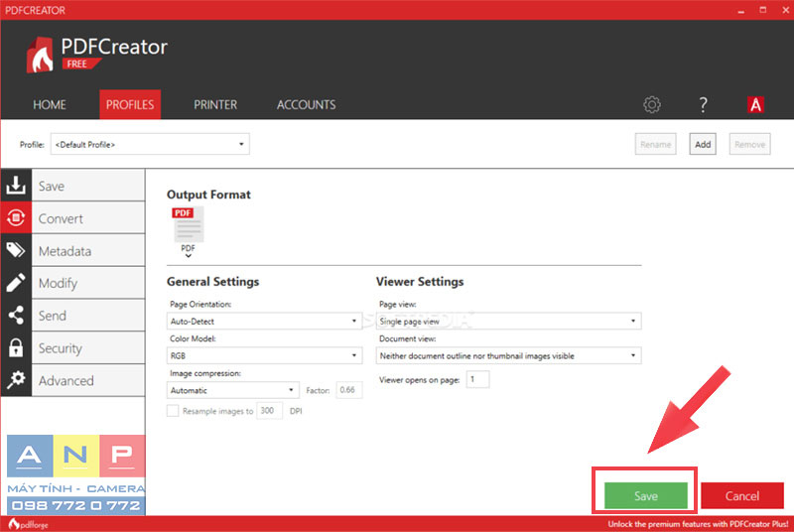794x532 pixels.
Task: Open the Security section in sidebar
Action: tap(88, 347)
